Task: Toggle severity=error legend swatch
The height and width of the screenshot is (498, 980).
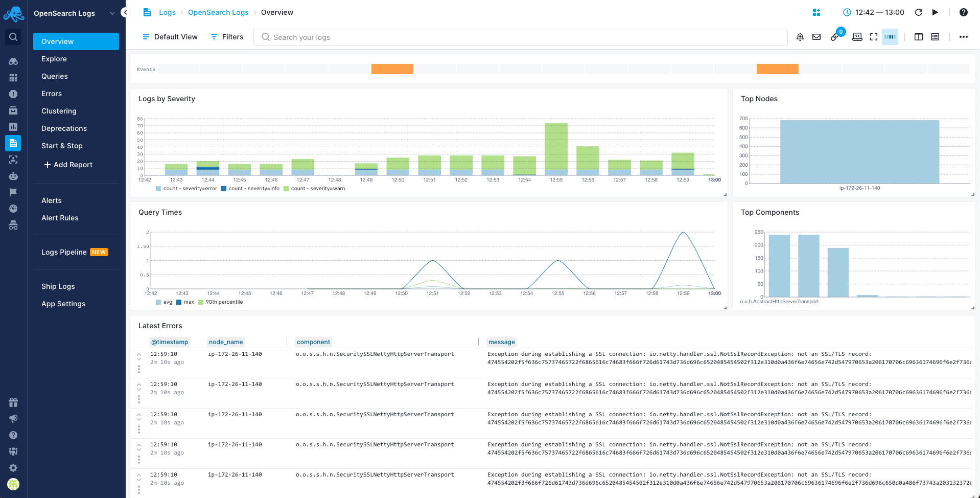Action: point(158,189)
